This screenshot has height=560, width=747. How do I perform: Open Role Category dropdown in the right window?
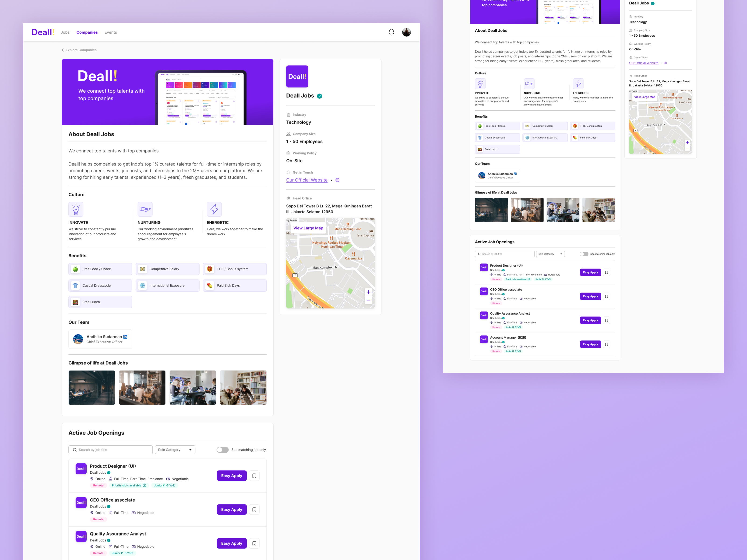(x=550, y=254)
